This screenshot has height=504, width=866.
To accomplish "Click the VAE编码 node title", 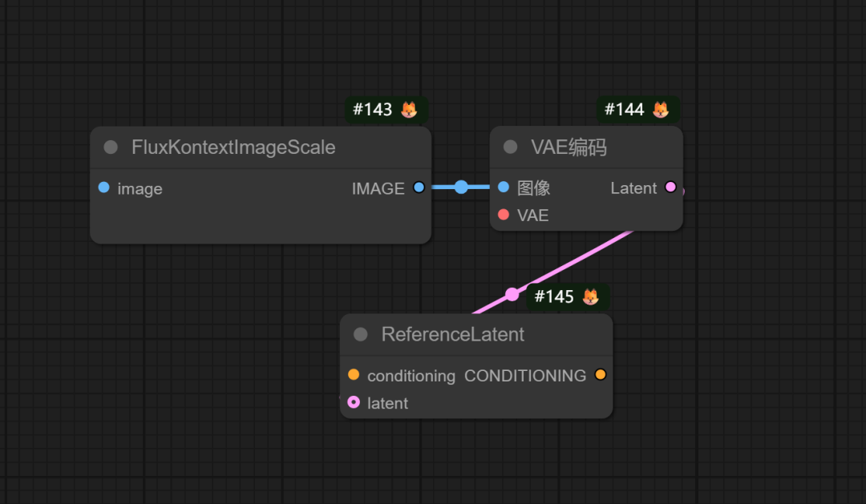I will point(569,147).
